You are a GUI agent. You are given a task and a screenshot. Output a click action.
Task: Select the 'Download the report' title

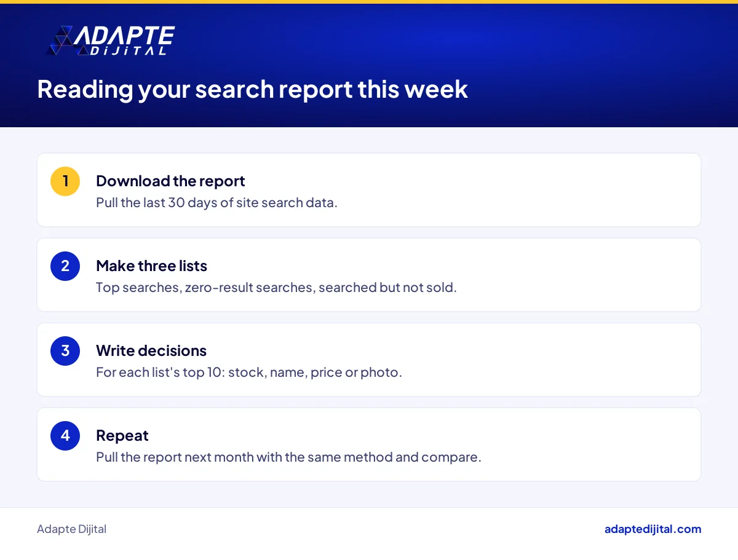coord(170,181)
